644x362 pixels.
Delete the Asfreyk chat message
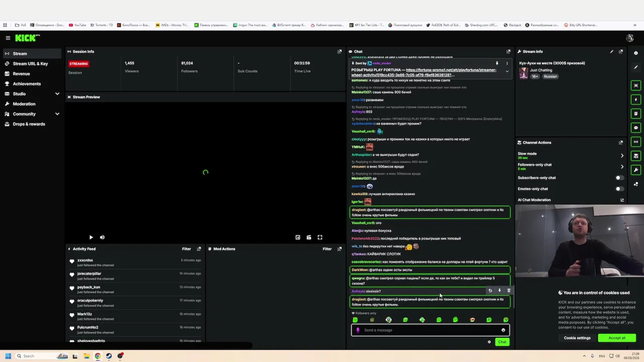tap(509, 291)
